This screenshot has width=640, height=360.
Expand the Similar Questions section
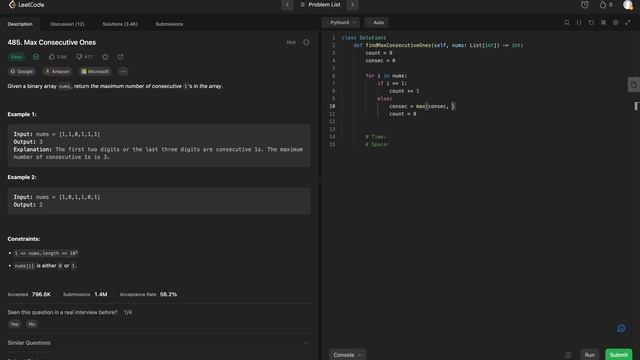point(159,343)
